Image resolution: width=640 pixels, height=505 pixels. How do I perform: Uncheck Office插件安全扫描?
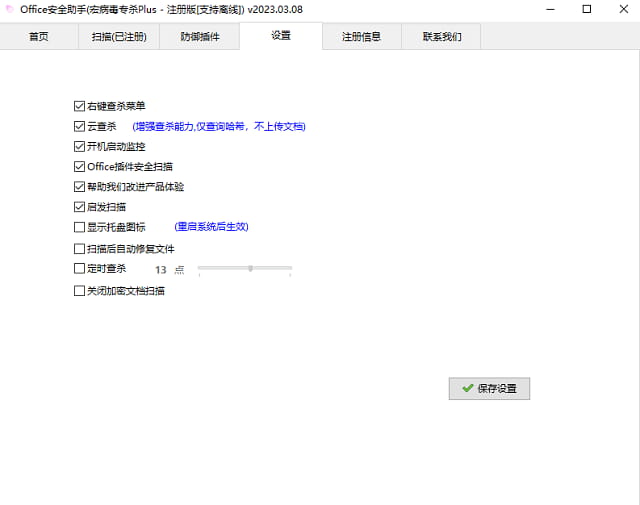pos(80,167)
